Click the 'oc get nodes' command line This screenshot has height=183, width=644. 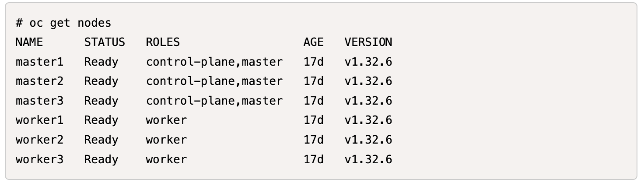pos(63,23)
